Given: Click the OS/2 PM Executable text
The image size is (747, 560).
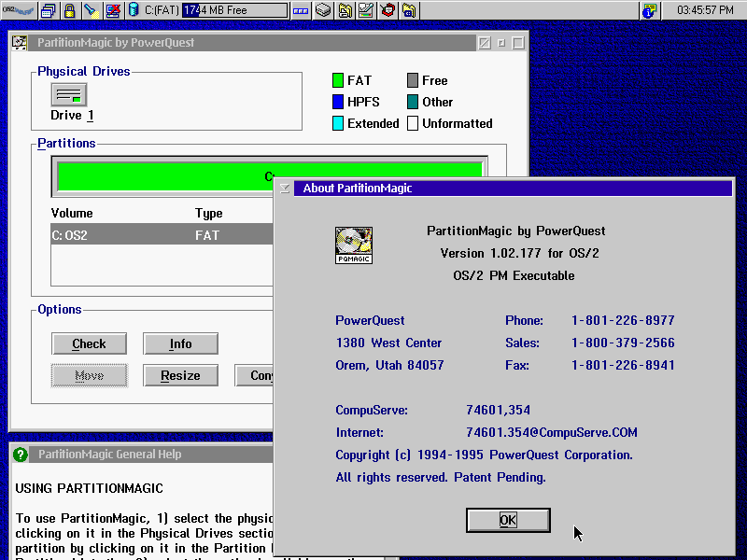Looking at the screenshot, I should [514, 275].
